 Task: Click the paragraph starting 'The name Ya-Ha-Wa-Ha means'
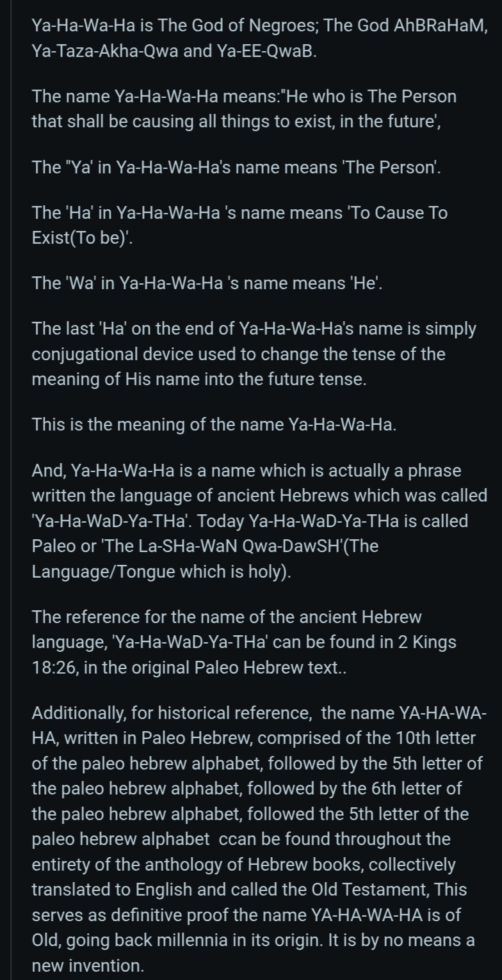click(x=244, y=109)
